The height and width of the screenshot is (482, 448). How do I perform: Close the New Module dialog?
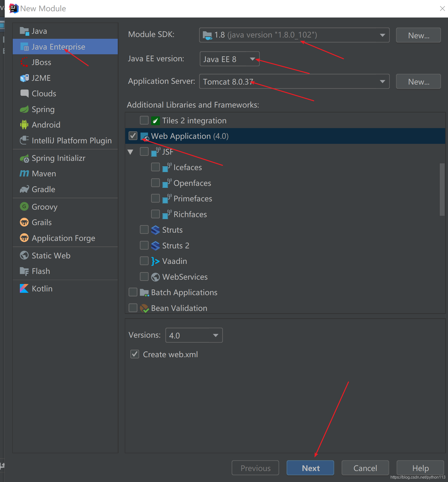442,9
